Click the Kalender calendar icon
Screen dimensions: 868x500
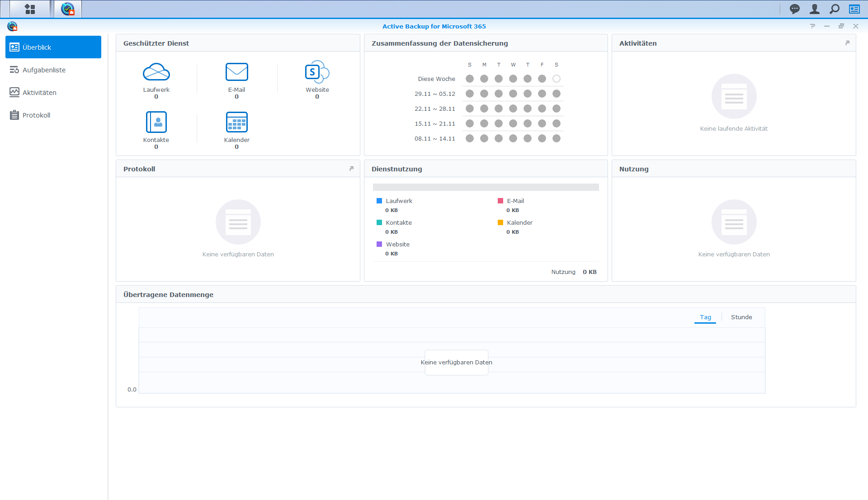coord(236,122)
